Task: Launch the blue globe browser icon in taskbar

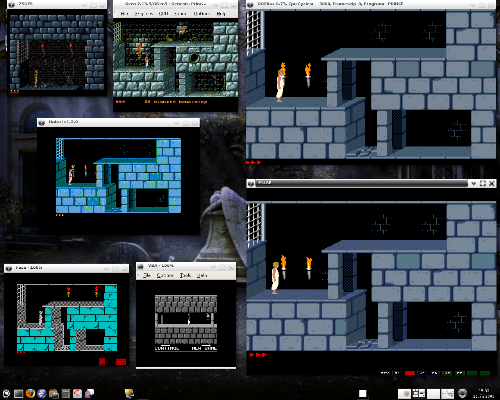Action: coord(42,394)
